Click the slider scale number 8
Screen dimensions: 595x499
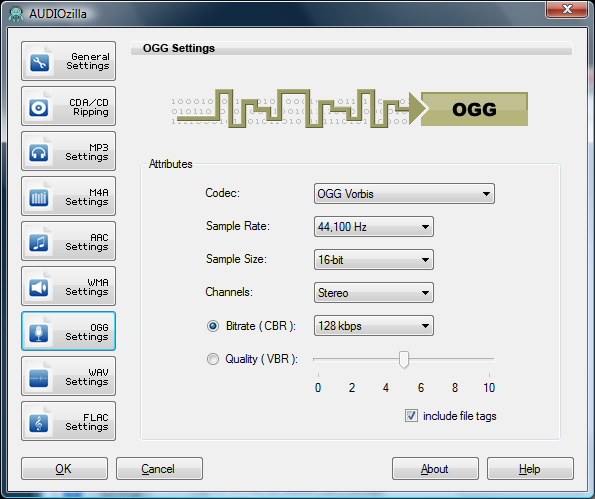[455, 388]
